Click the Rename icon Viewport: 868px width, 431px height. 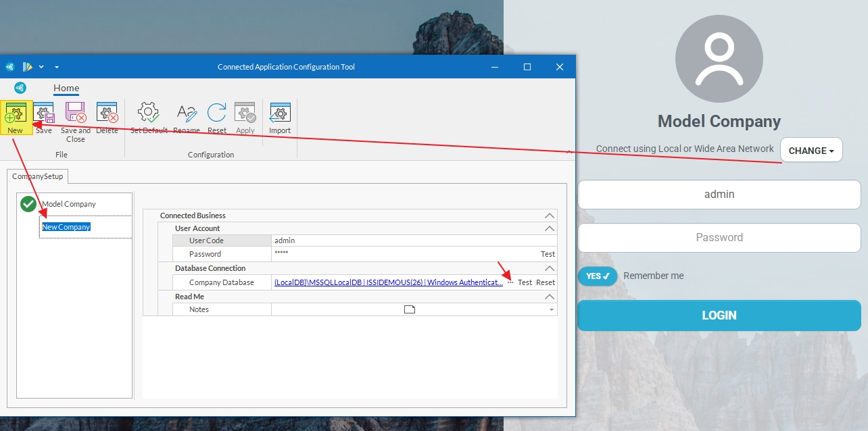click(186, 113)
